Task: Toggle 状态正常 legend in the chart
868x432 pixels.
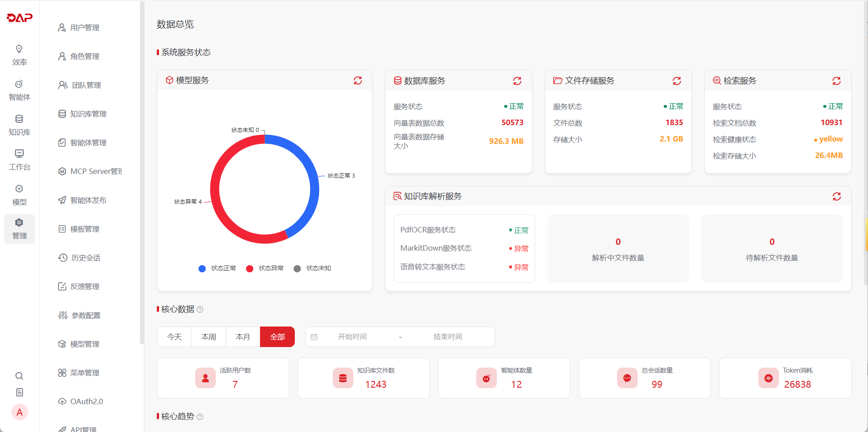Action: tap(217, 269)
